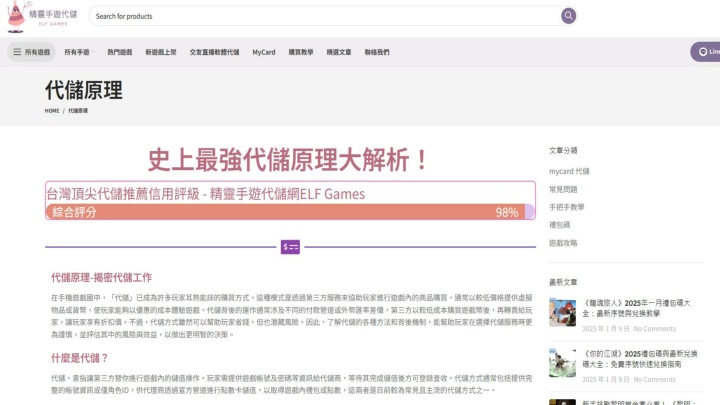The width and height of the screenshot is (720, 405).
Task: Click the purple dollar divider icon
Action: pos(290,247)
